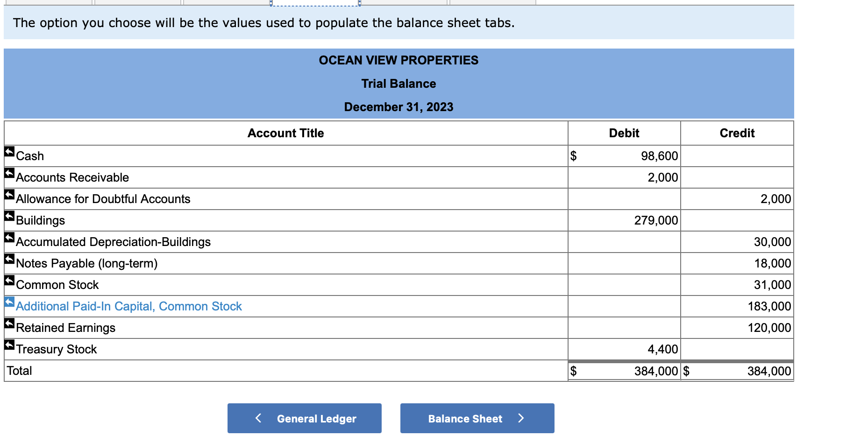Click the Balance Sheet navigation button
The height and width of the screenshot is (436, 868).
(476, 418)
